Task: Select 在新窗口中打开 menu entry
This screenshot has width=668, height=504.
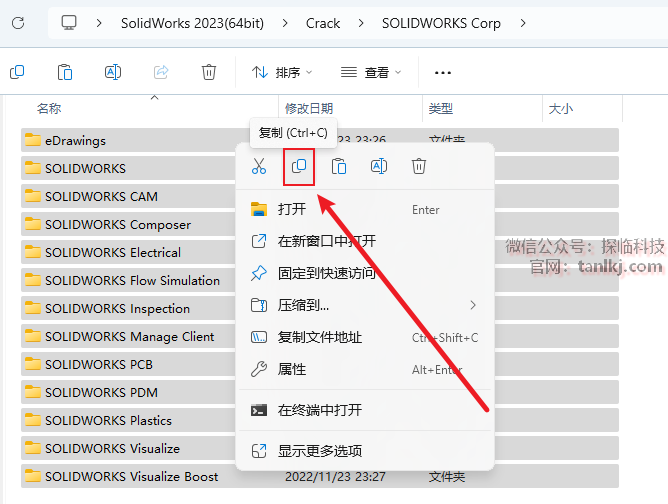Action: point(365,241)
